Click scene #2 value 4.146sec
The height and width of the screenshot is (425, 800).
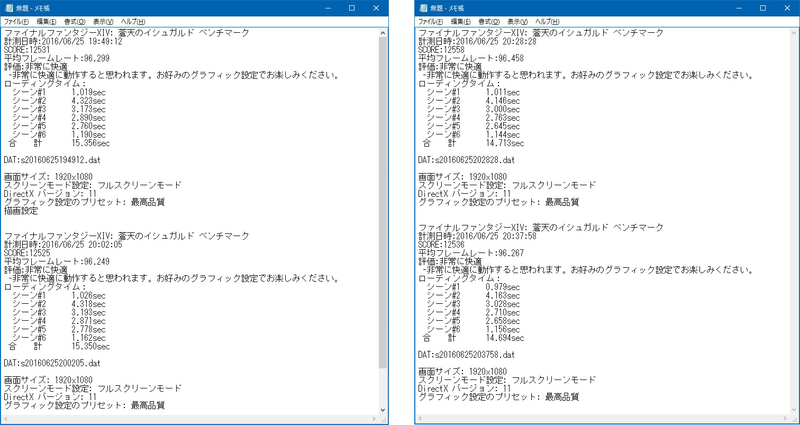(x=503, y=101)
